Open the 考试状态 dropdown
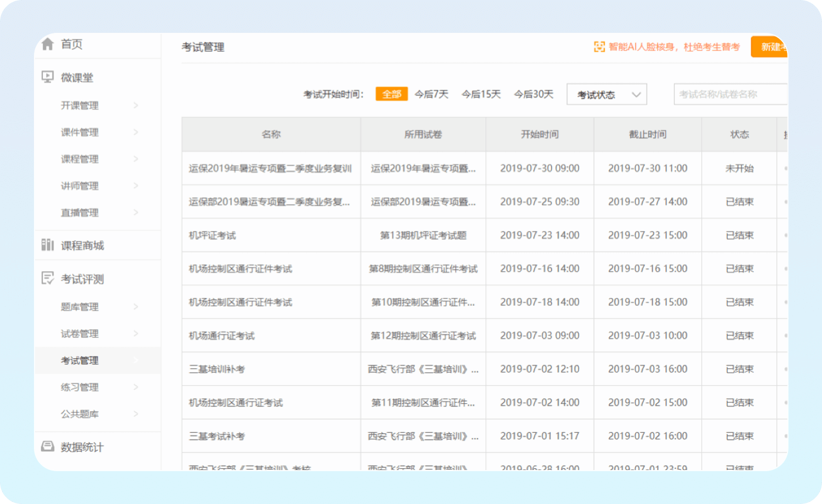This screenshot has height=504, width=822. click(606, 94)
